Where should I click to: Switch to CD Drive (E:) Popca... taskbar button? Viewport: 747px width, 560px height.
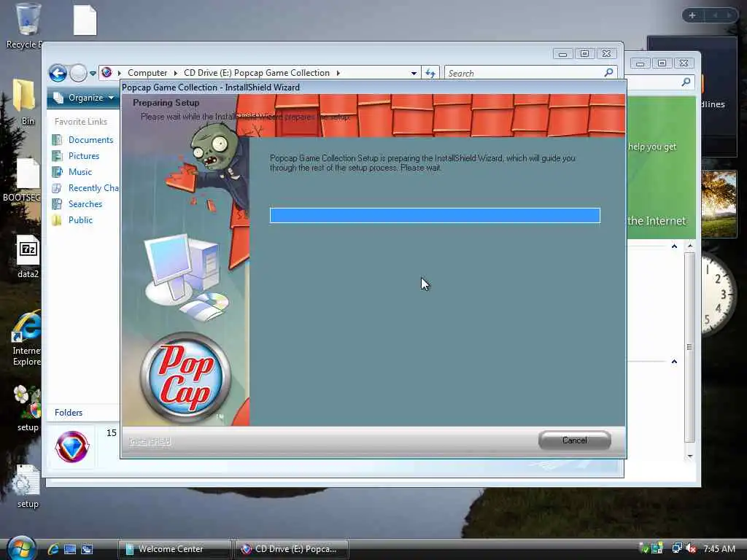[292, 549]
